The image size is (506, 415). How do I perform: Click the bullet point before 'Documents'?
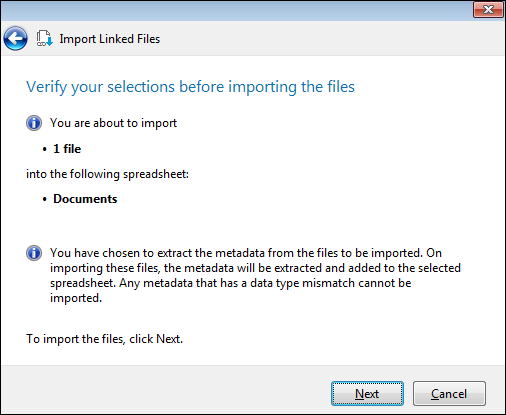point(45,199)
